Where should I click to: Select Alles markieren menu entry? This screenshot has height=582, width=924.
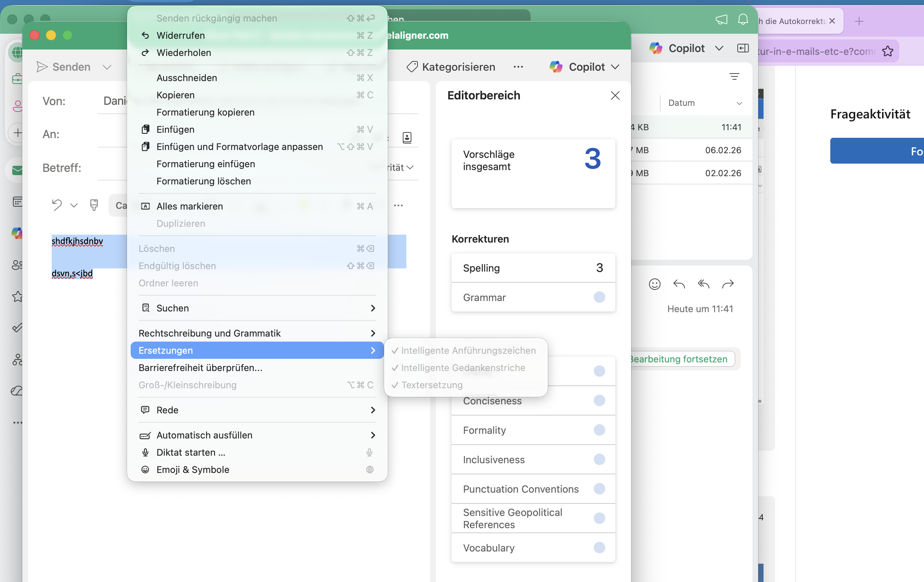(190, 206)
